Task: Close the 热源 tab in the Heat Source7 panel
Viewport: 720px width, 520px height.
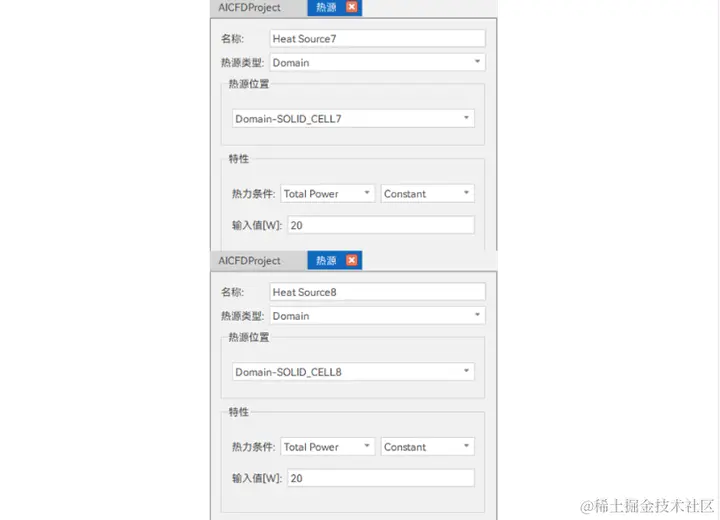Action: pyautogui.click(x=352, y=7)
